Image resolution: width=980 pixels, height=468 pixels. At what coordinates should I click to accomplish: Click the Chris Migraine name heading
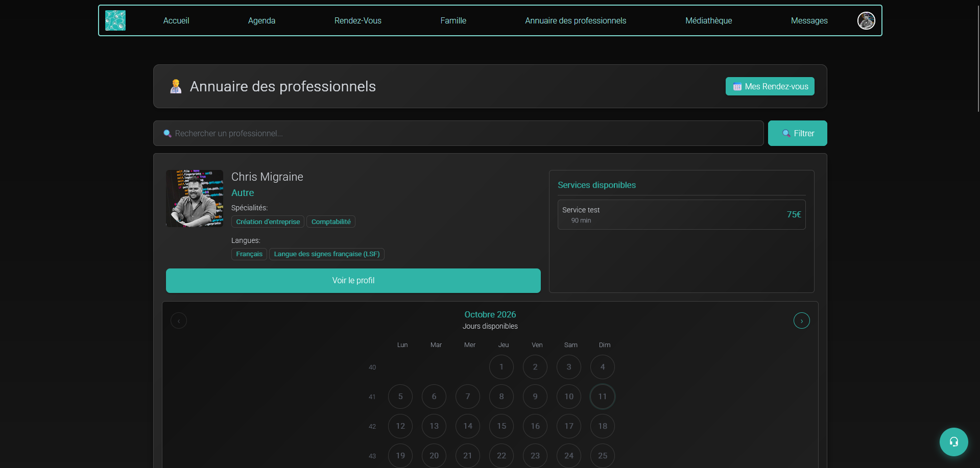coord(267,177)
